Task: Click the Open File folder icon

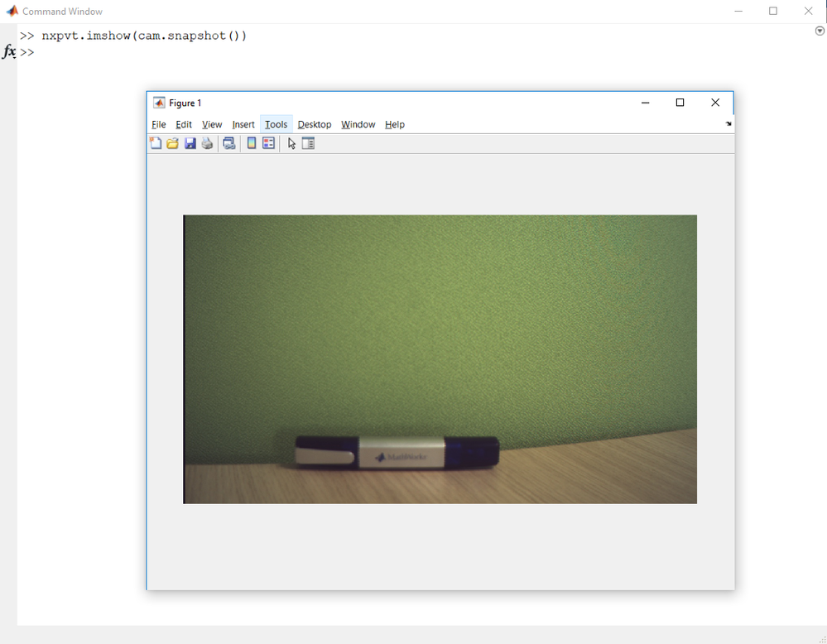Action: [x=172, y=143]
